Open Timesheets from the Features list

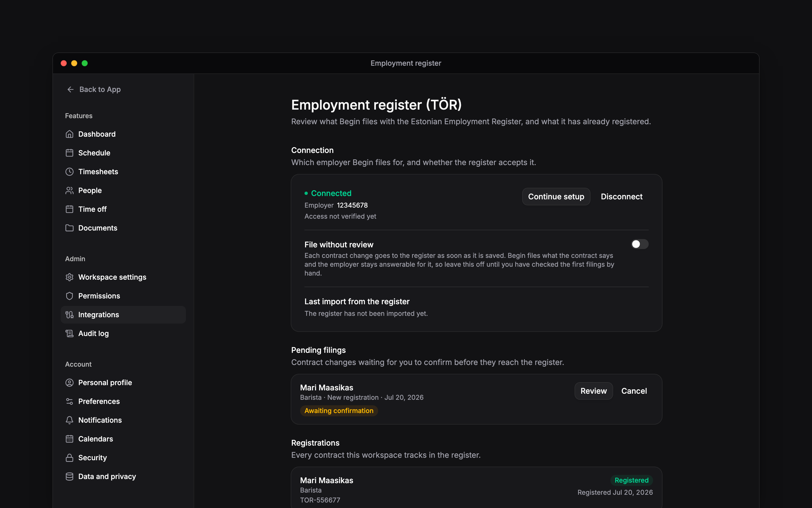point(123,172)
